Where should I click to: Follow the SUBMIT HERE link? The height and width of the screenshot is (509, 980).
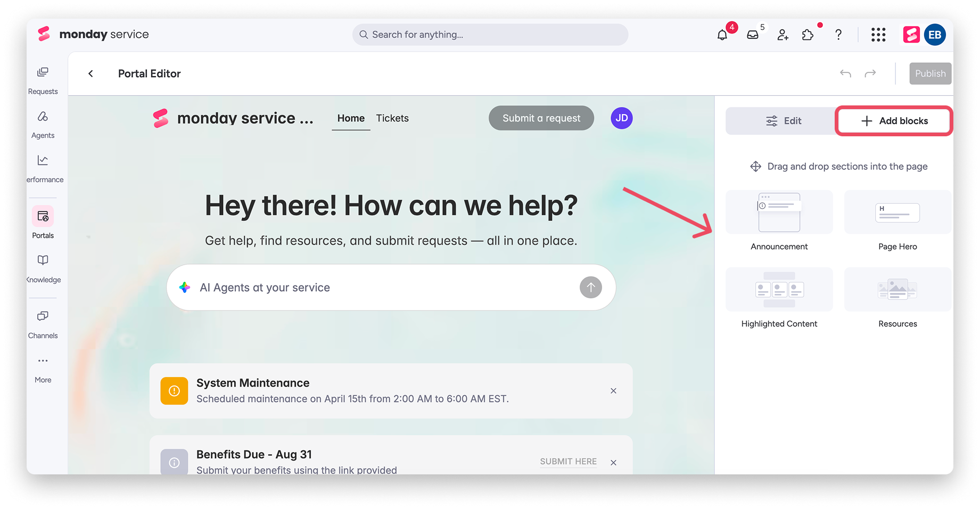(569, 462)
